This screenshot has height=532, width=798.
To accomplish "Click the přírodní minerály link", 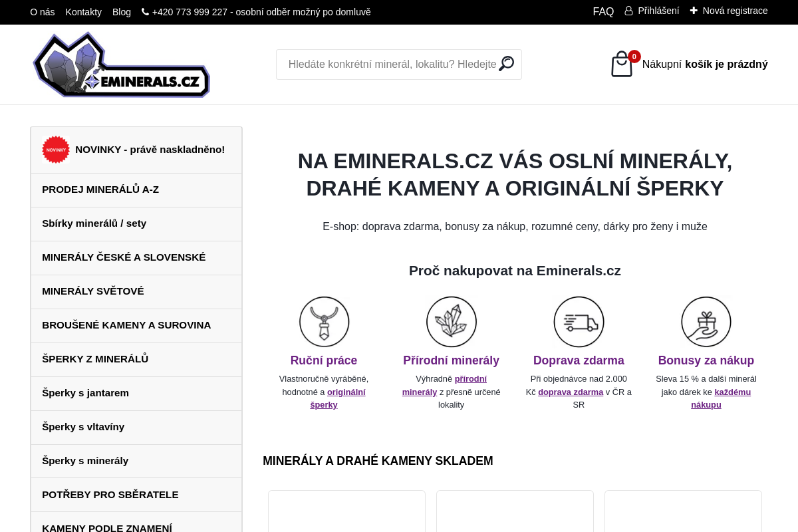I will pos(444,386).
